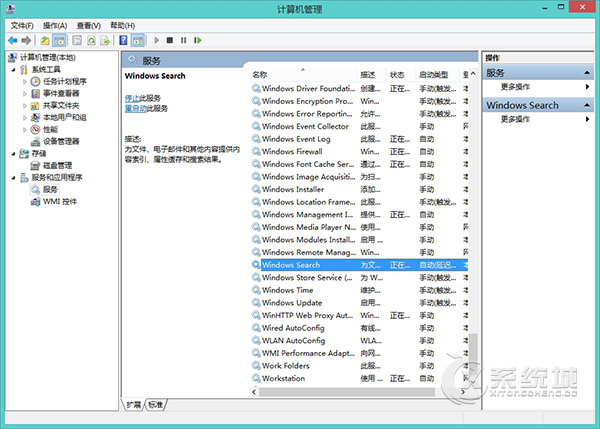Click horizontal scrollbar left arrow

pyautogui.click(x=254, y=392)
